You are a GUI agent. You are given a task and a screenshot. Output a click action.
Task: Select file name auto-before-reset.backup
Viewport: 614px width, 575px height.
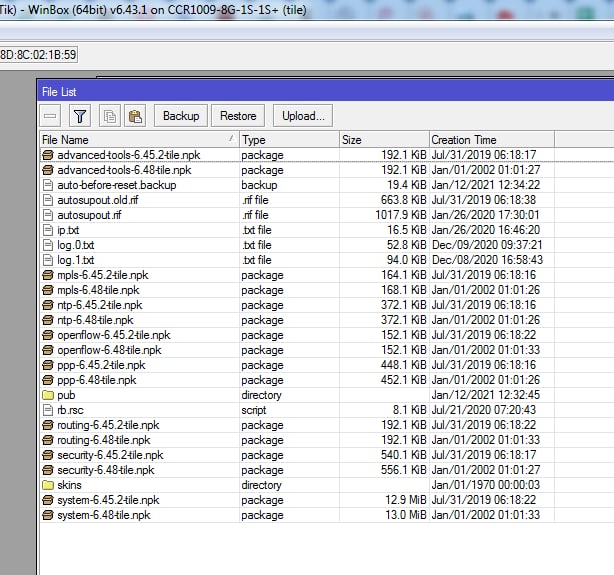click(117, 185)
